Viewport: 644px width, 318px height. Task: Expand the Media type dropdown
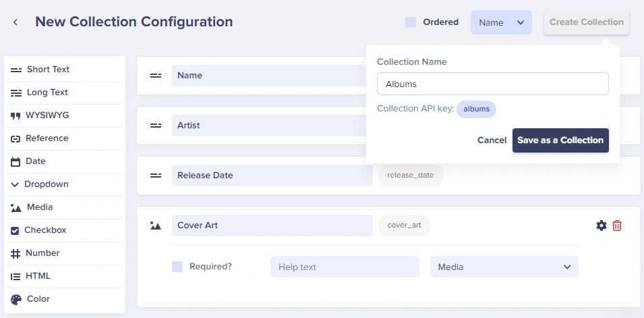504,267
